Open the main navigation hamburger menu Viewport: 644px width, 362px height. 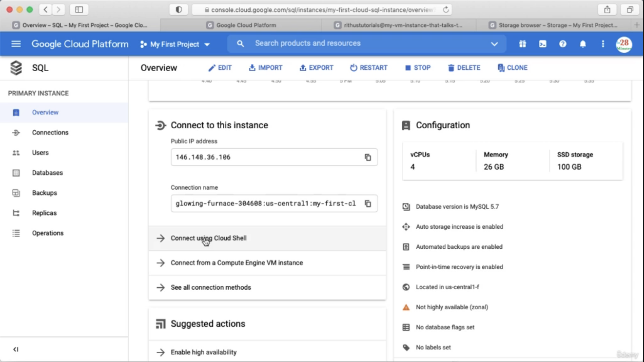tap(16, 44)
